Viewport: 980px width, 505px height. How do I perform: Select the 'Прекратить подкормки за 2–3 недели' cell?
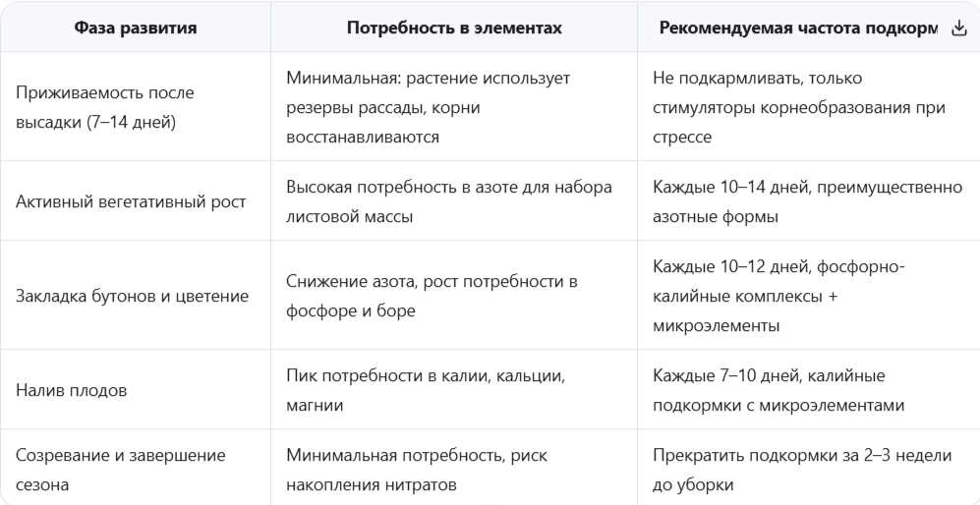tap(809, 469)
